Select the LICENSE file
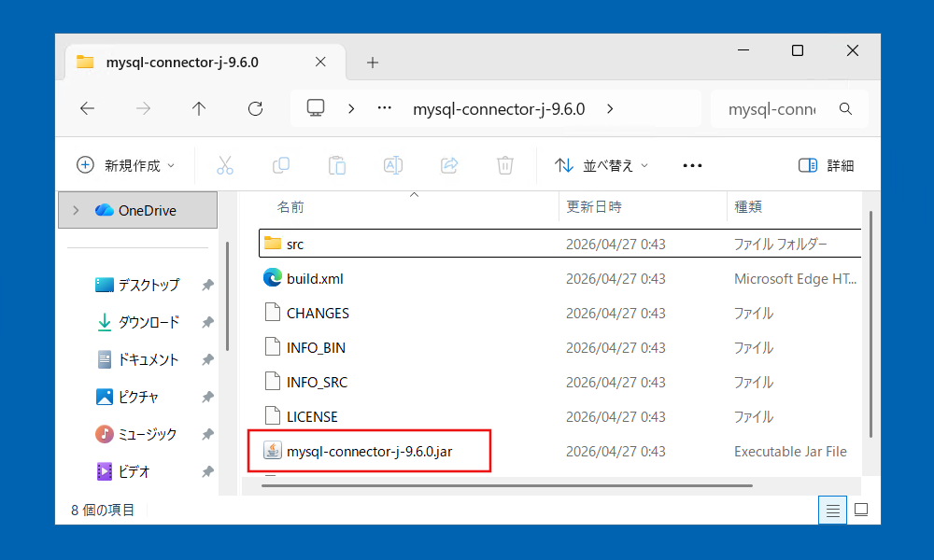 click(x=312, y=416)
